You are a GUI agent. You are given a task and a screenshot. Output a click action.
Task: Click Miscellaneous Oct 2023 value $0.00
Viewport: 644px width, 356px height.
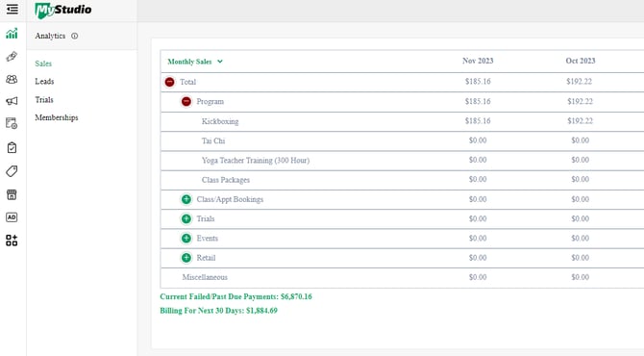pyautogui.click(x=580, y=277)
